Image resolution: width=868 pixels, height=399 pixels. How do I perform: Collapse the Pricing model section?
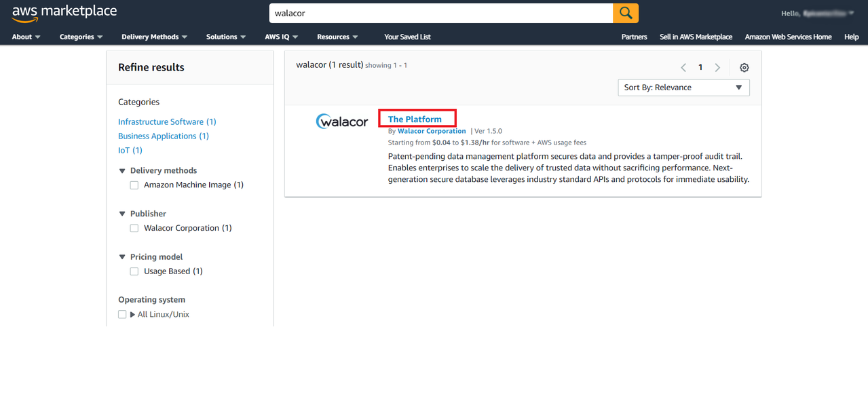pos(123,257)
